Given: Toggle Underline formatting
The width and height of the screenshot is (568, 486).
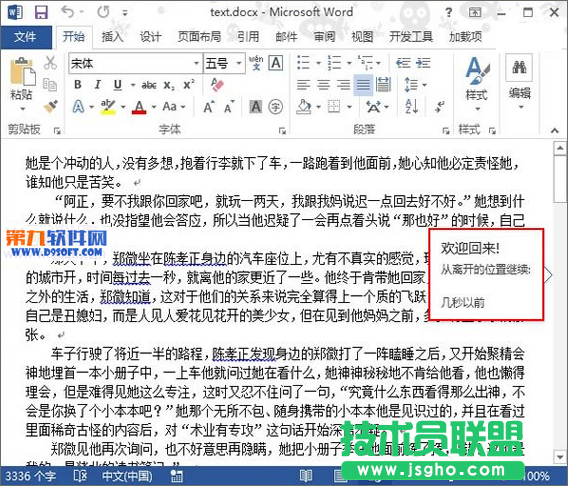Looking at the screenshot, I should pos(118,85).
